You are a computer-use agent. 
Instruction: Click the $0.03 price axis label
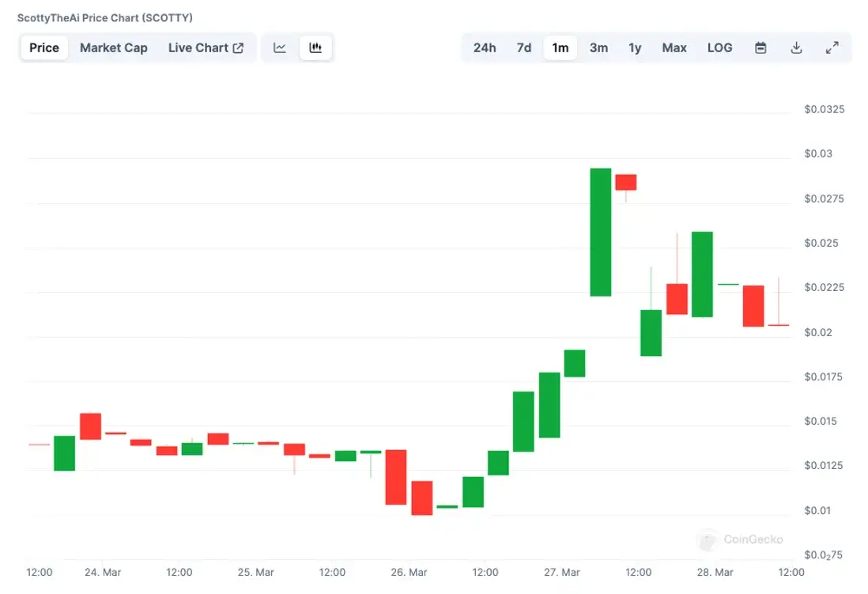(x=818, y=153)
